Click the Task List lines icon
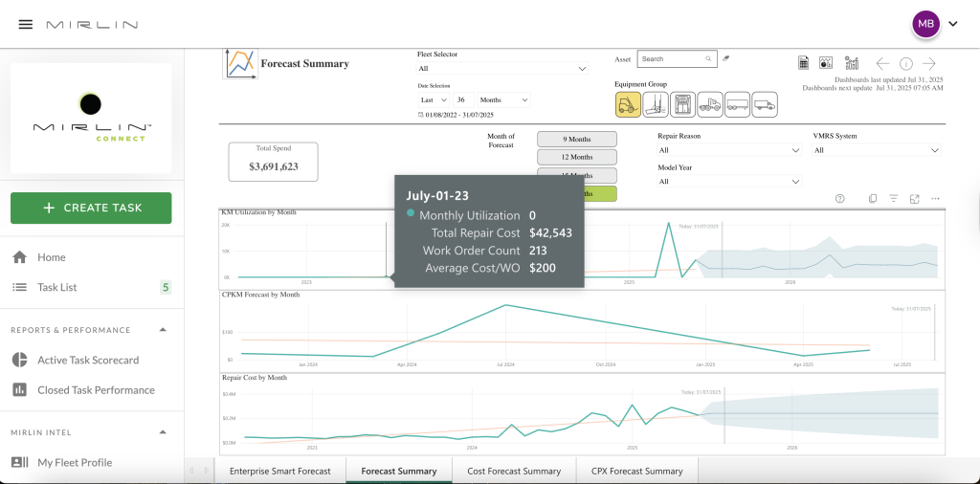Image resolution: width=980 pixels, height=484 pixels. pyautogui.click(x=19, y=287)
